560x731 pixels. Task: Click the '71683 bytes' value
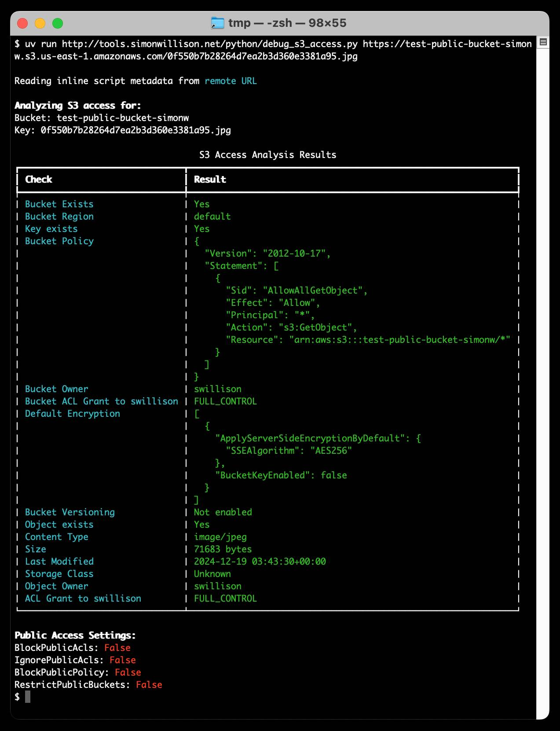point(223,549)
